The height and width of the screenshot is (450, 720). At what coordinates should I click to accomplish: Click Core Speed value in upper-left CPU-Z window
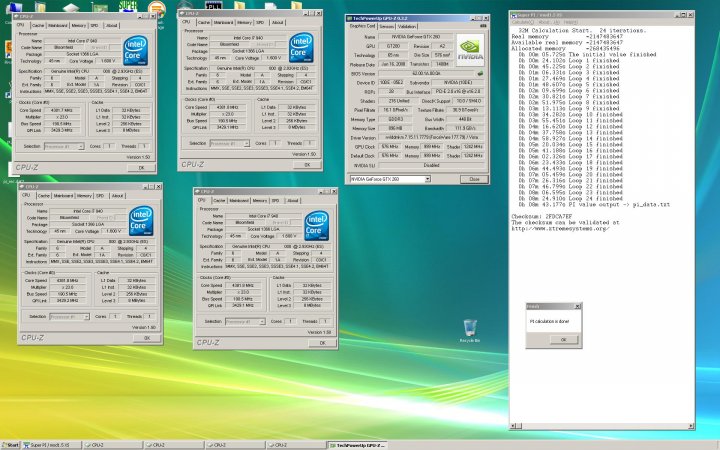64,110
